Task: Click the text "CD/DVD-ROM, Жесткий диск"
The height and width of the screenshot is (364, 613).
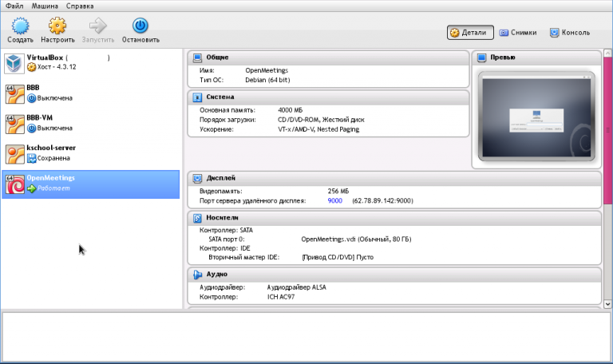Action: [321, 120]
